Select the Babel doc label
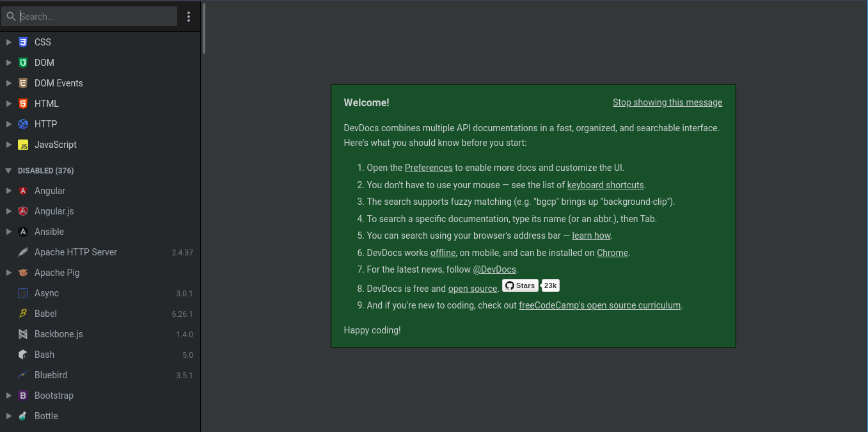 coord(45,314)
